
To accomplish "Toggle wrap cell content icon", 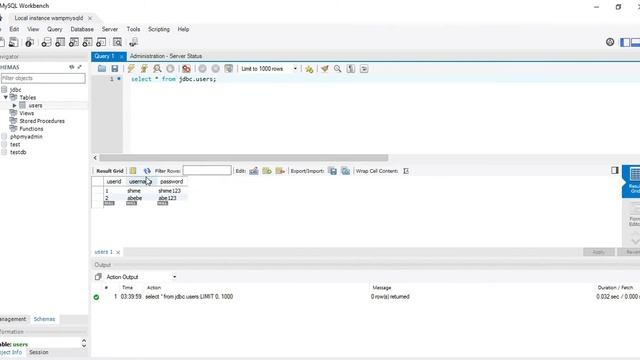I will 406,171.
